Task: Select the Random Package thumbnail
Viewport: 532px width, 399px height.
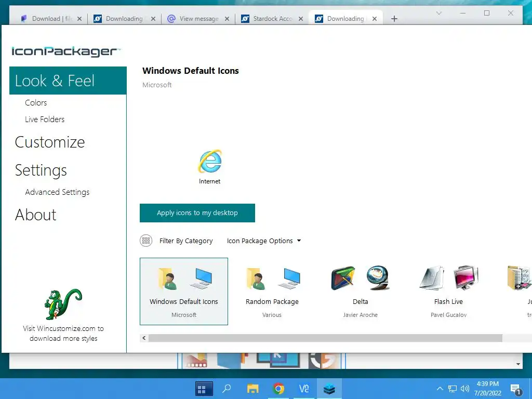Action: [x=272, y=291]
